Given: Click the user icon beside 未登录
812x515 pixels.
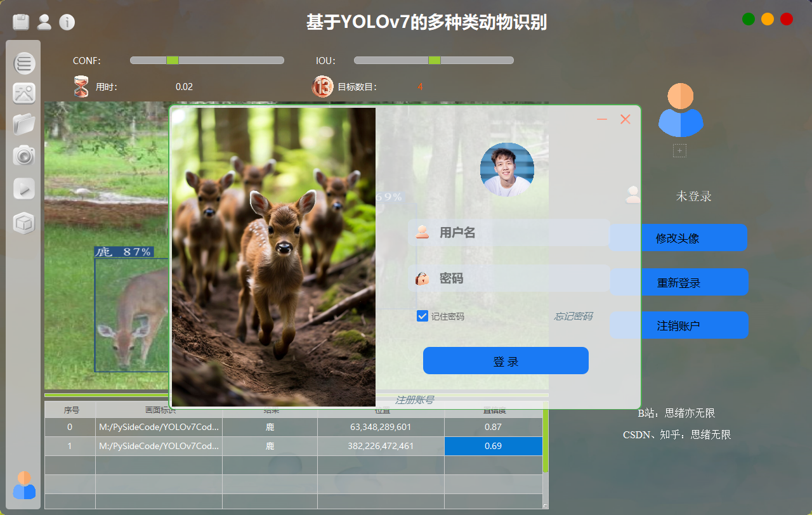Looking at the screenshot, I should (632, 195).
